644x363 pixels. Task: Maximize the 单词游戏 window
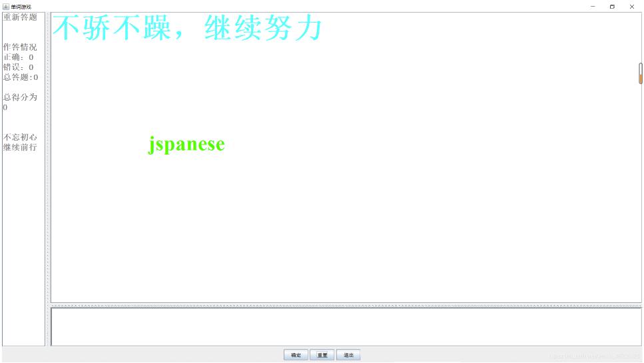click(612, 7)
